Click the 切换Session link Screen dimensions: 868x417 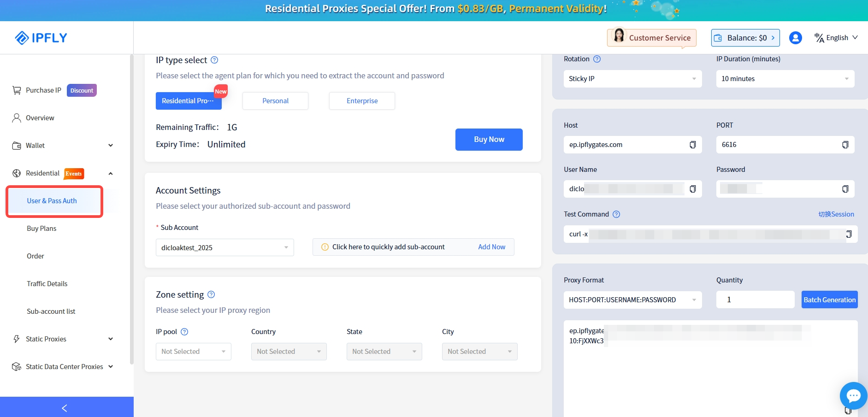tap(836, 214)
